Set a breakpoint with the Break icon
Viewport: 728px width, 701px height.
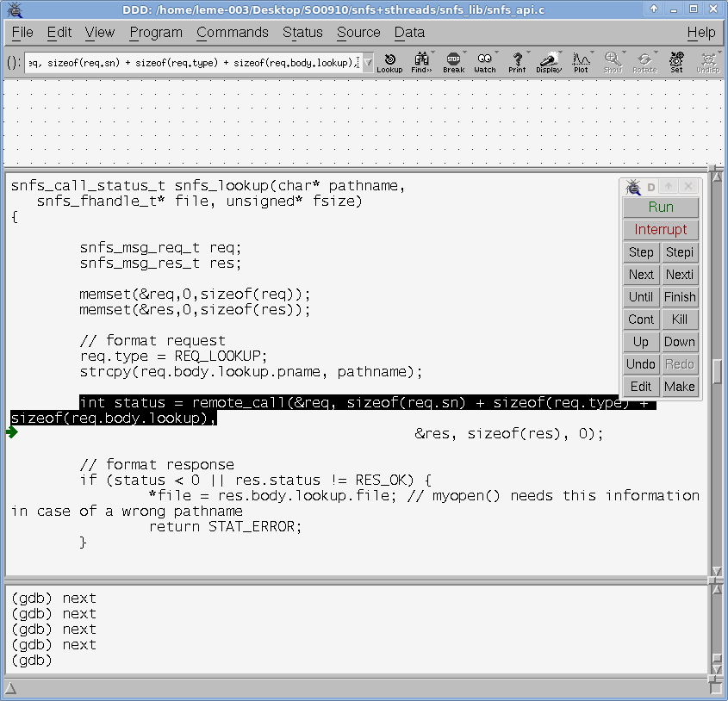[x=454, y=63]
